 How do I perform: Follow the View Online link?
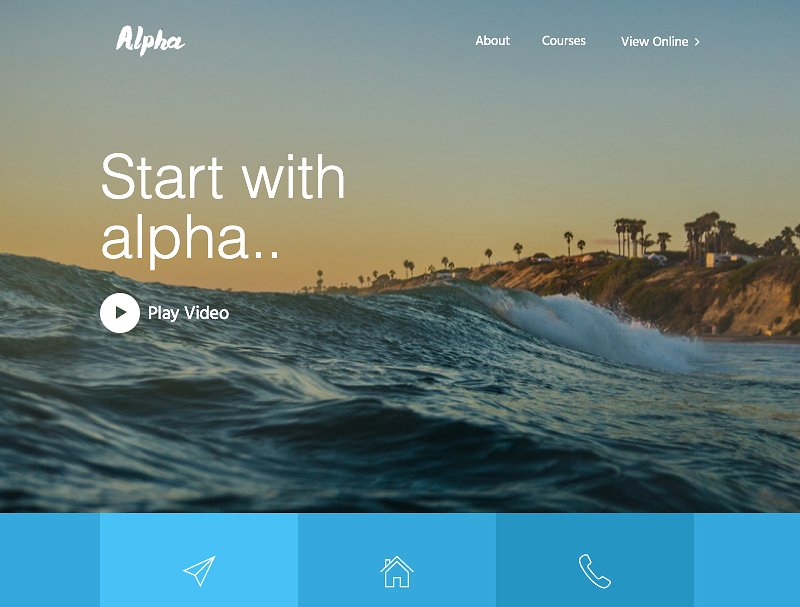tap(660, 41)
